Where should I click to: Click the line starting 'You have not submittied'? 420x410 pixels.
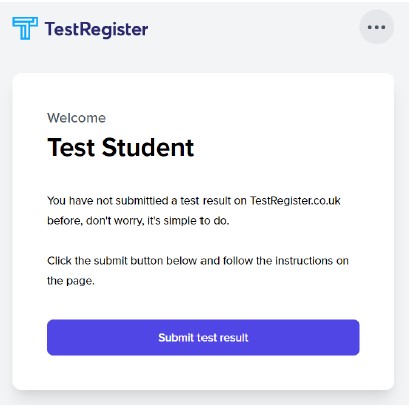(x=194, y=201)
